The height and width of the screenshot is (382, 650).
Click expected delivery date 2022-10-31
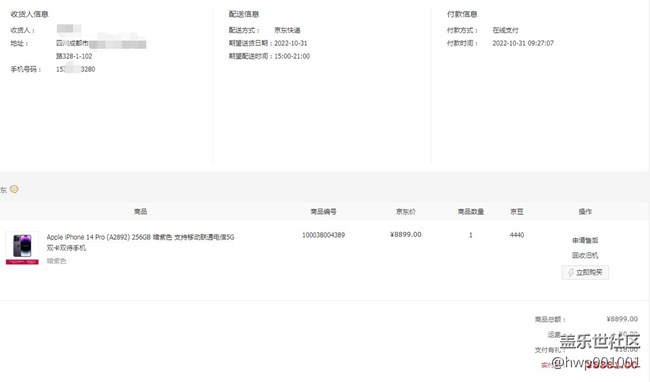click(x=291, y=43)
